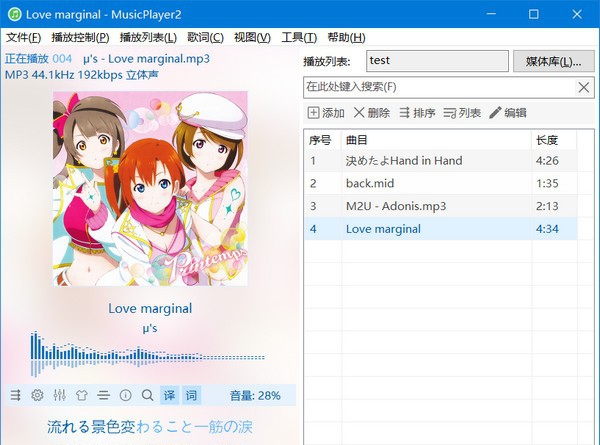600x445 pixels.
Task: Click the playlist name field test
Action: click(437, 61)
